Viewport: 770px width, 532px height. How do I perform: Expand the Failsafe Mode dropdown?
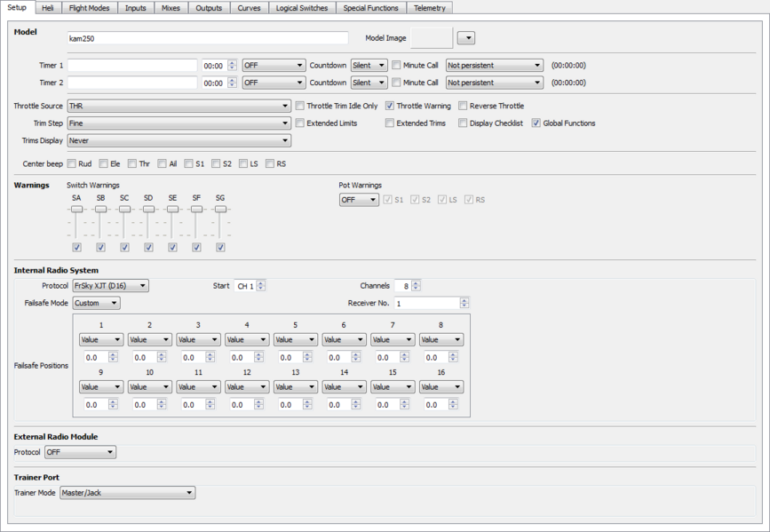tap(96, 303)
